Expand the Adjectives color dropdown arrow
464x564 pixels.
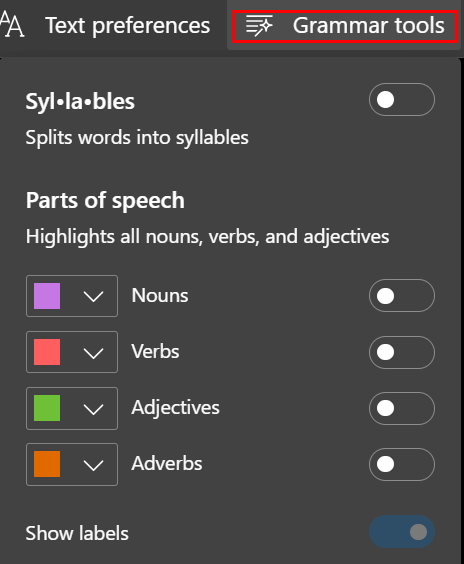pyautogui.click(x=94, y=409)
